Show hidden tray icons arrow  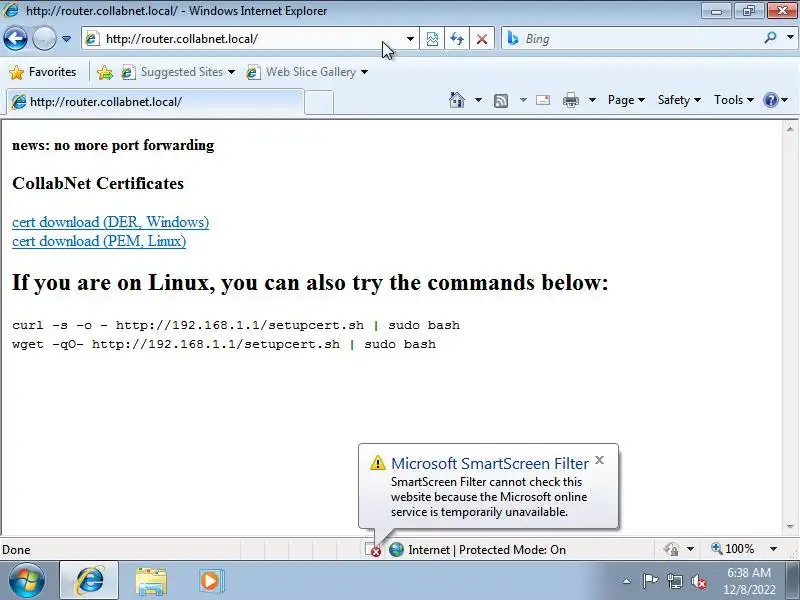(627, 581)
